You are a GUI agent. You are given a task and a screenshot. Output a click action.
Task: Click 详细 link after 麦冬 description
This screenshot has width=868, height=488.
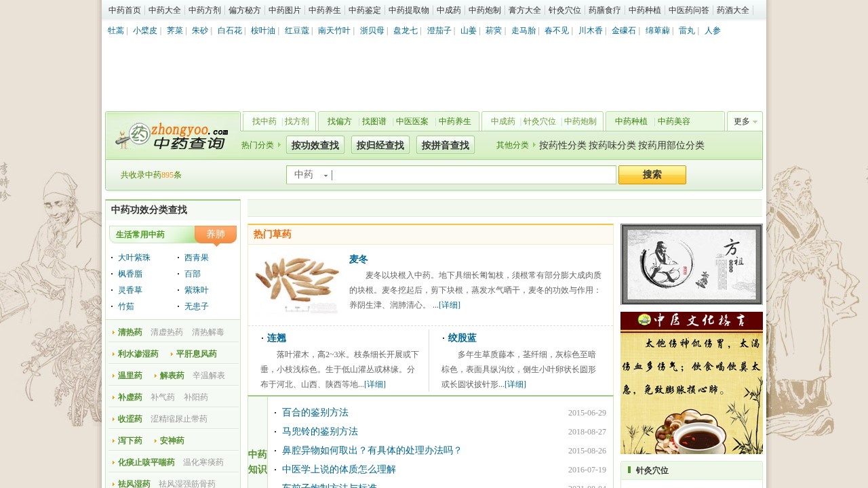(449, 305)
